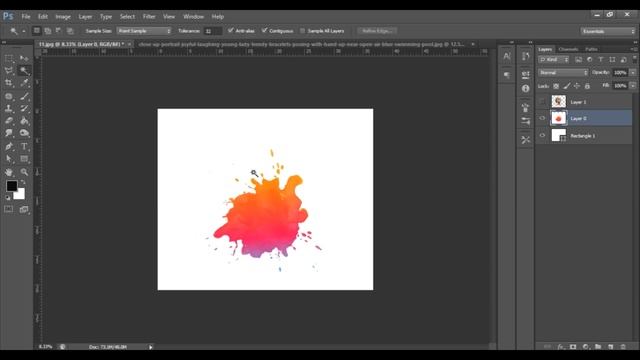Open the Image menu
The width and height of the screenshot is (640, 360).
63,17
